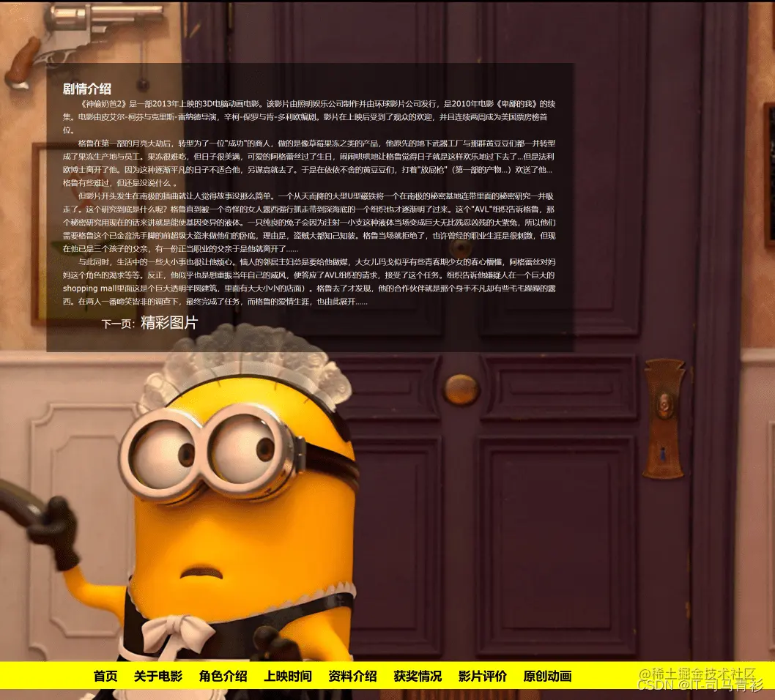This screenshot has width=775, height=700.
Task: Click the 影片评价 nav link
Action: tap(483, 676)
